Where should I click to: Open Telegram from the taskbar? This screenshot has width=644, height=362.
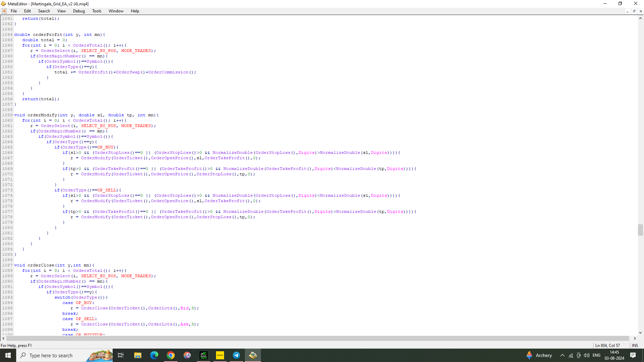pos(236,355)
